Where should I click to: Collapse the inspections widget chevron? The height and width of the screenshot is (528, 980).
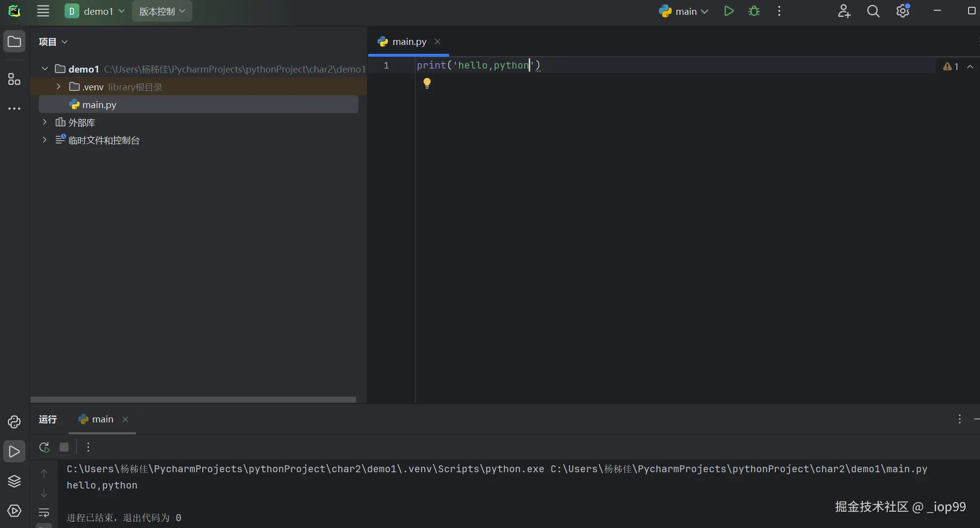970,67
